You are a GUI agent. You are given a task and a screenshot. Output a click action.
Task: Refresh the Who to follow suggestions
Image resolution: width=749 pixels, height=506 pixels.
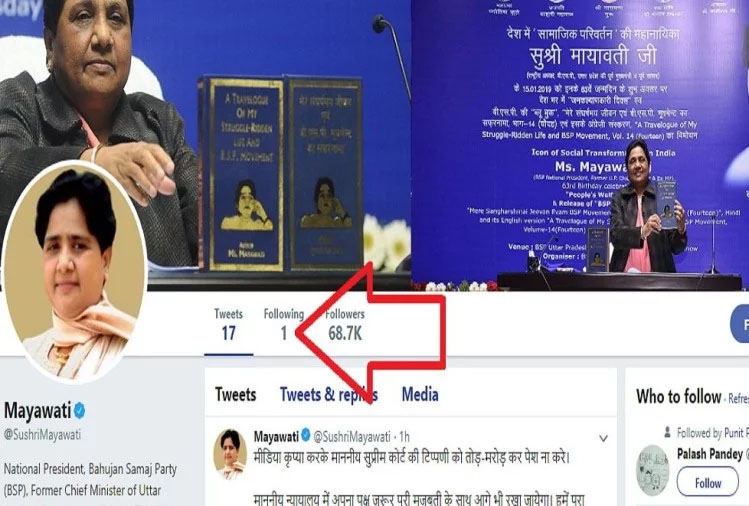tap(738, 398)
